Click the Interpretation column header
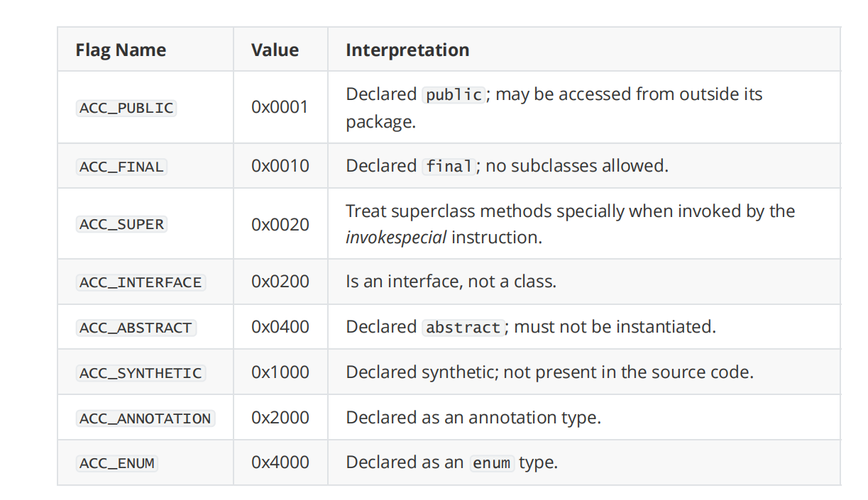This screenshot has width=868, height=500. [x=407, y=50]
